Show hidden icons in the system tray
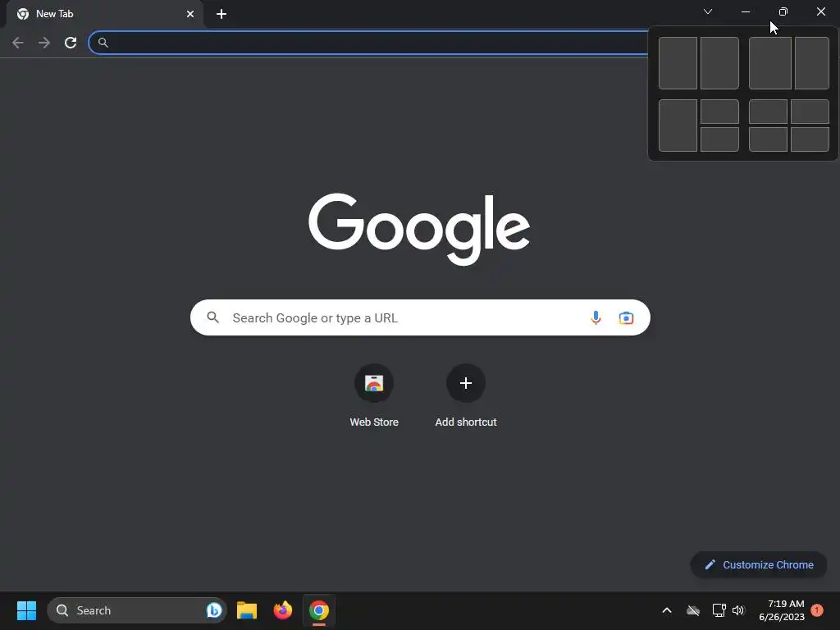Image resolution: width=840 pixels, height=630 pixels. (x=667, y=610)
